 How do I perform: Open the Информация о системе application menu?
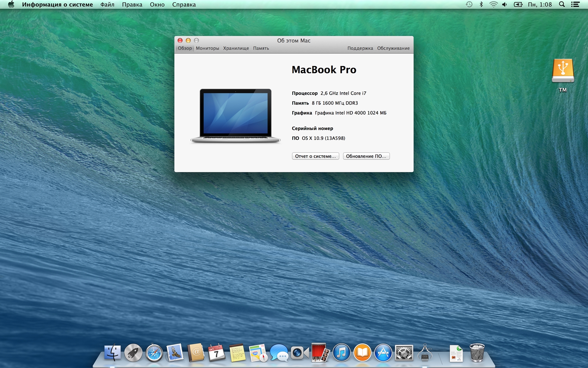[x=57, y=4]
